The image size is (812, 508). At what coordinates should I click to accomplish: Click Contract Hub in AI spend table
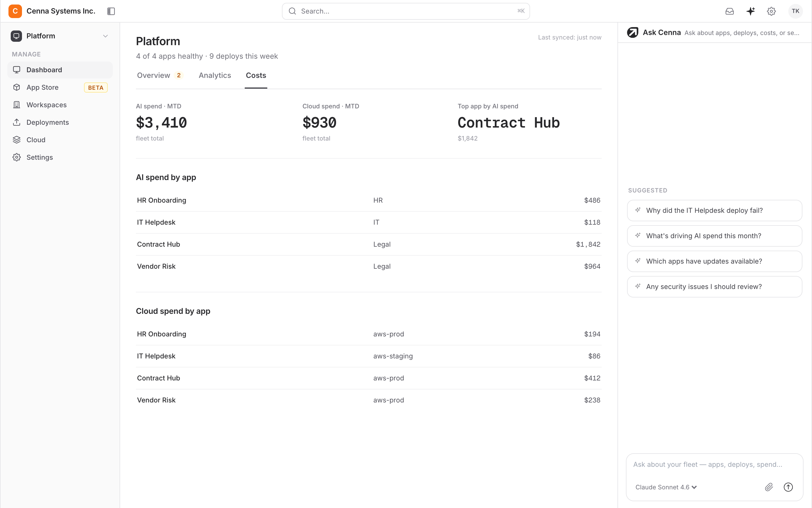158,244
